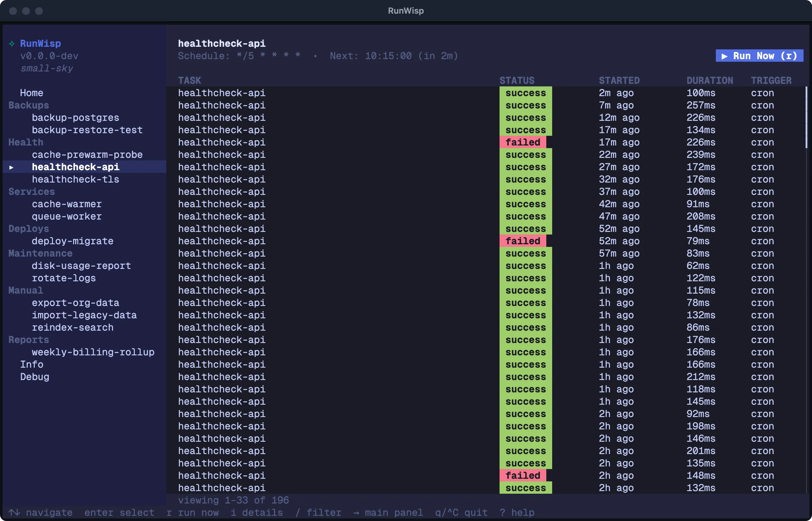The height and width of the screenshot is (521, 812).
Task: Click the 91ms duration cell
Action: click(x=698, y=204)
